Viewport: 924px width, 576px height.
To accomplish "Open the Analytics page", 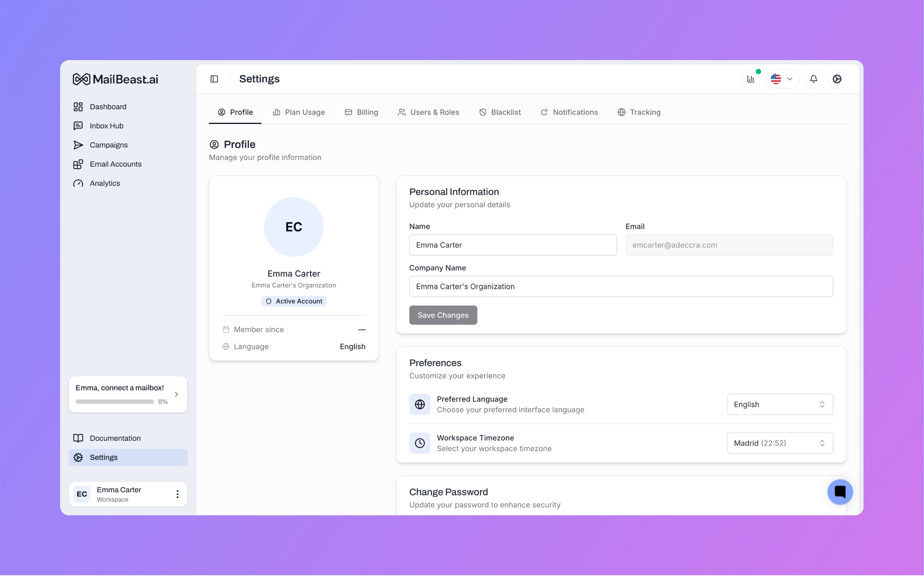I will point(105,183).
